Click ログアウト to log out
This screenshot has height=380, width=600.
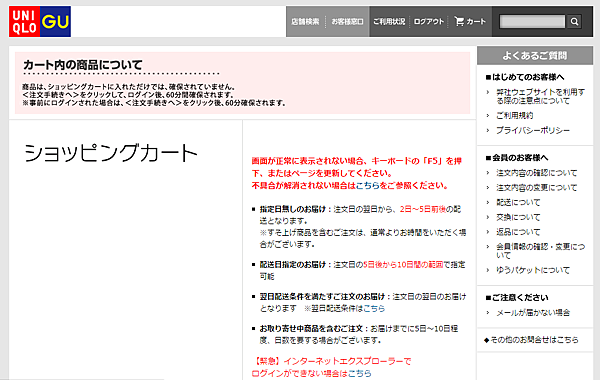[x=429, y=21]
